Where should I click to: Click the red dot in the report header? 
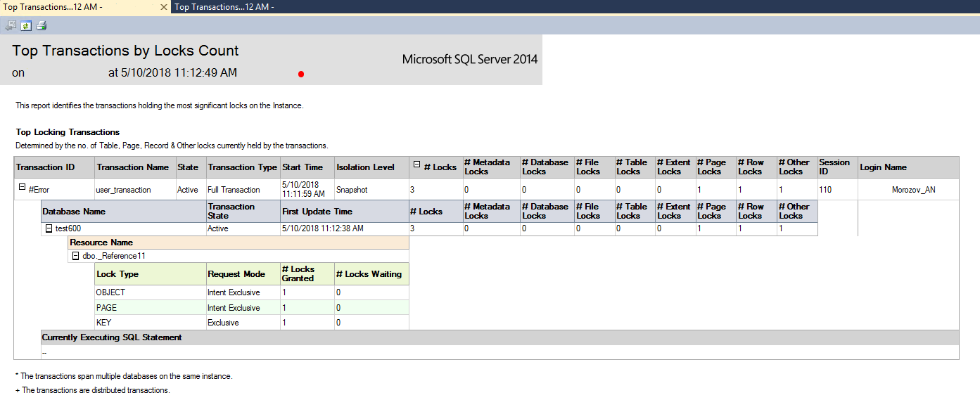tap(301, 73)
